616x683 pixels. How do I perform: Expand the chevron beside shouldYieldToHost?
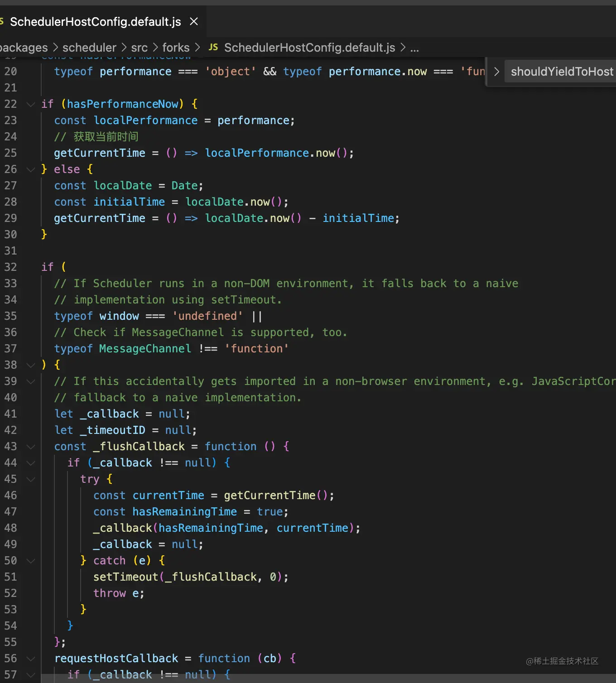coord(496,72)
